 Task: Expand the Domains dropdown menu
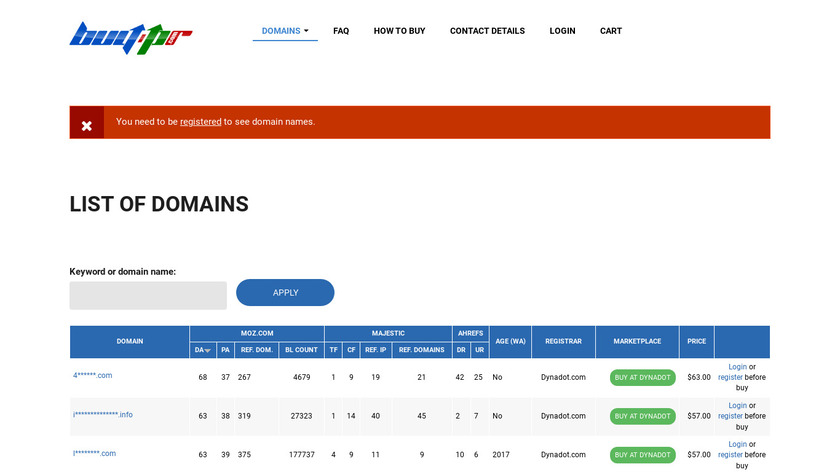(284, 31)
